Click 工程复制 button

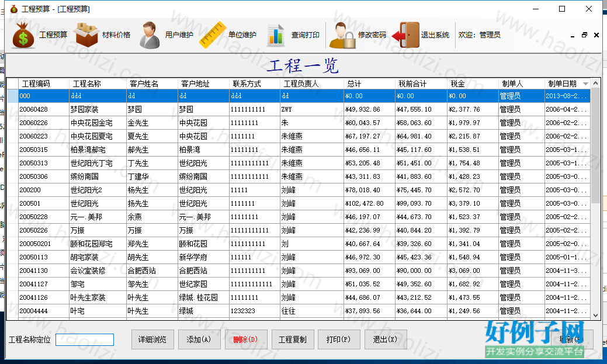[292, 339]
